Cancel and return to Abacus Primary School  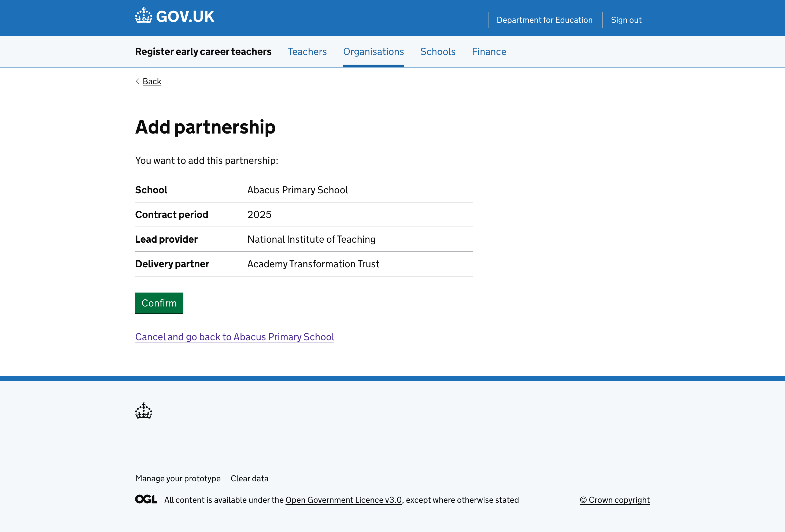coord(234,337)
